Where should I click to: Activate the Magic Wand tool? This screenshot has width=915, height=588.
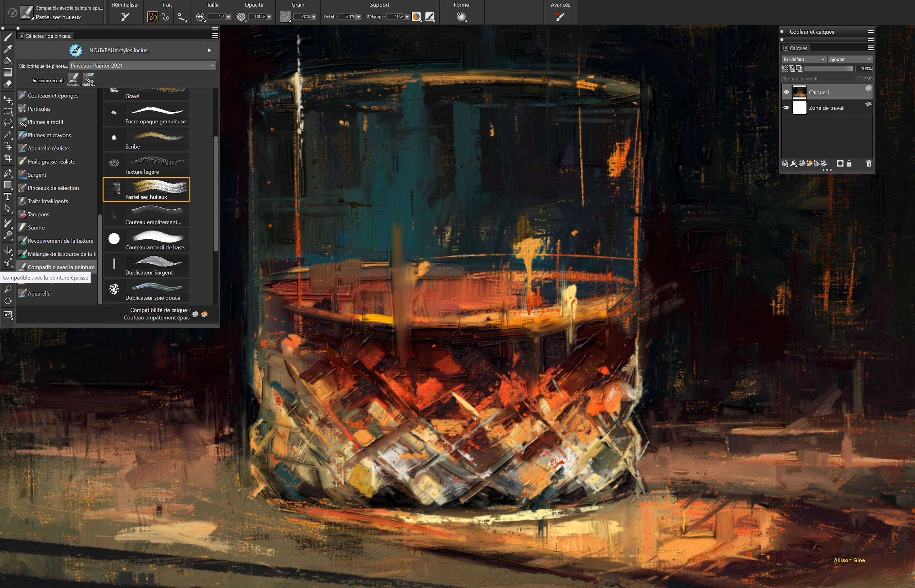[x=8, y=134]
